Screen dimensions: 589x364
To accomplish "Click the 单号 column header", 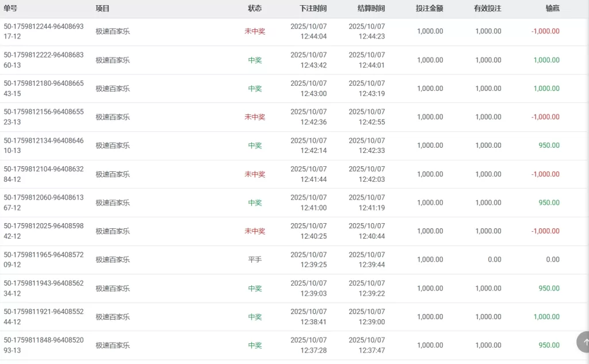I will [x=10, y=9].
